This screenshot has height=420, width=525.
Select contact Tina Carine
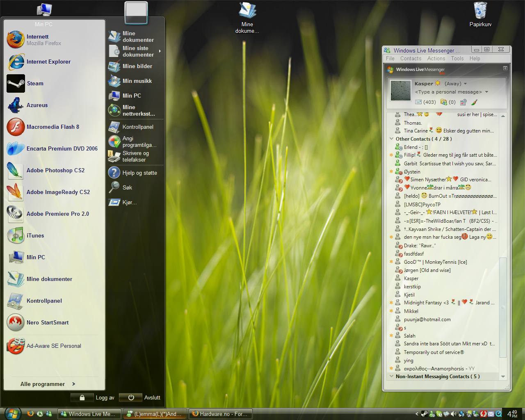click(445, 130)
